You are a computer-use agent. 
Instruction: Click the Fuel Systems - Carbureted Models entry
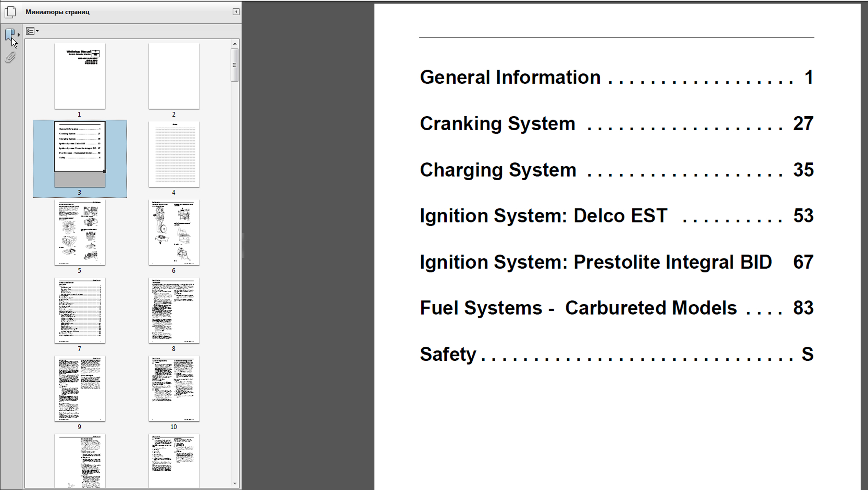(x=578, y=308)
